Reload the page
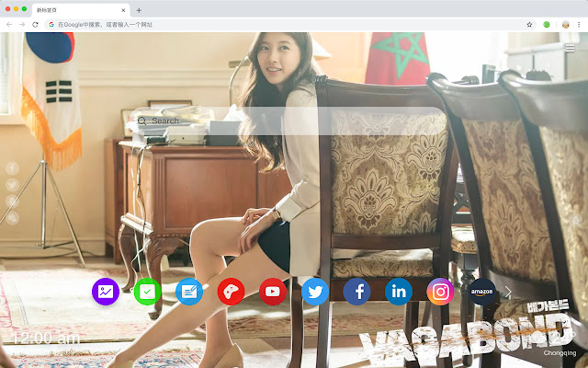Screen dimensions: 588x368 tap(35, 25)
